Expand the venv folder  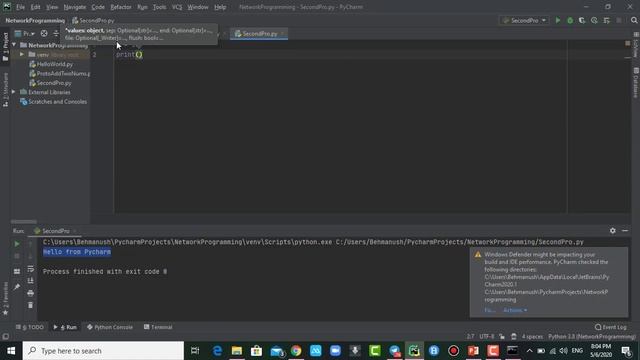(22, 54)
